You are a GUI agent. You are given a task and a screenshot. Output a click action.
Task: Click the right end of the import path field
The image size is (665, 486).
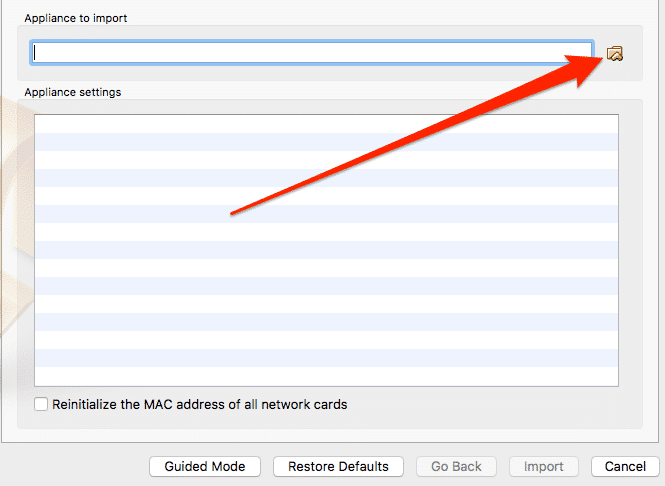585,53
